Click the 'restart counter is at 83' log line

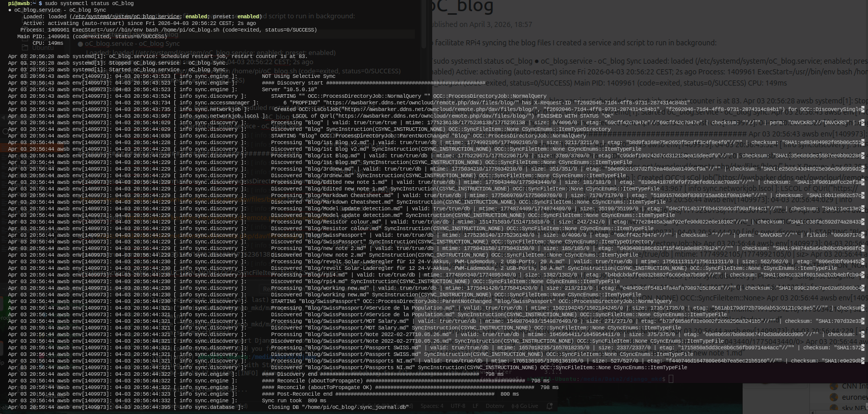click(x=157, y=57)
